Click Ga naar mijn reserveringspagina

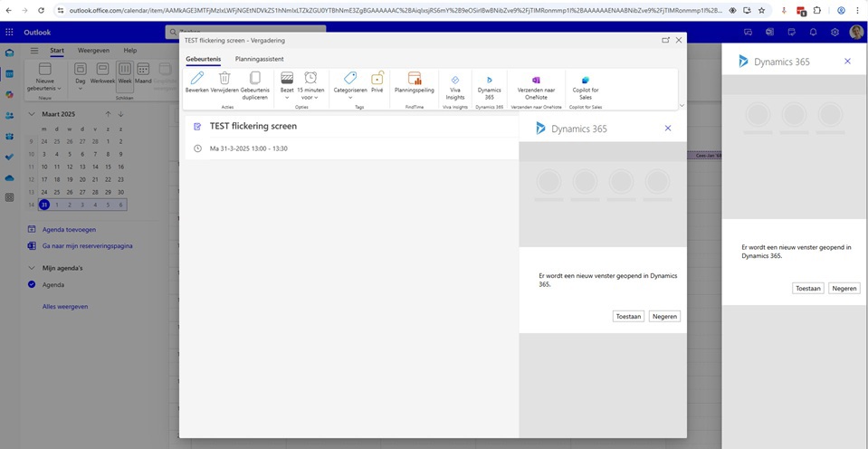pyautogui.click(x=88, y=246)
